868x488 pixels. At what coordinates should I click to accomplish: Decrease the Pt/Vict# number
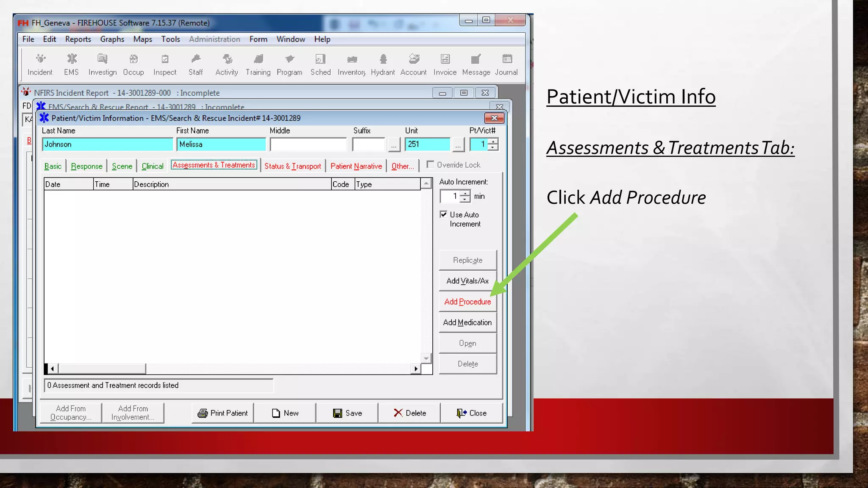point(493,147)
